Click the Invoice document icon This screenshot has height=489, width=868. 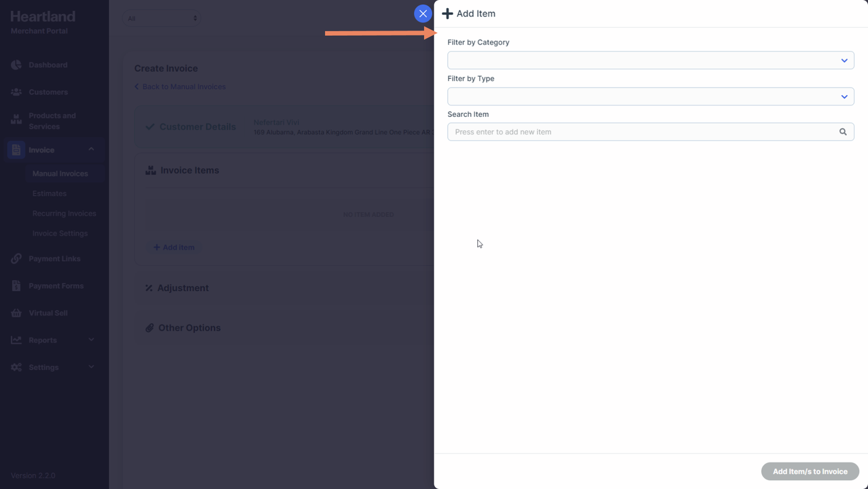click(x=16, y=150)
